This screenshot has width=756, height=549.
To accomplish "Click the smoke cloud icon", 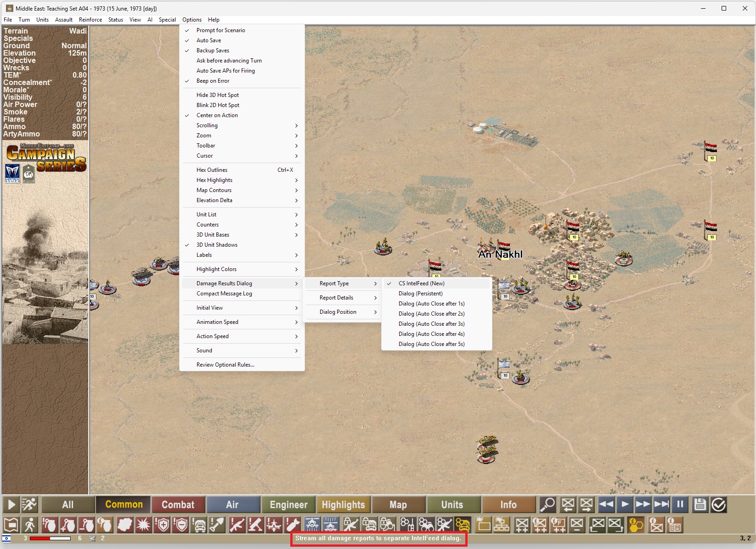I will [x=124, y=524].
